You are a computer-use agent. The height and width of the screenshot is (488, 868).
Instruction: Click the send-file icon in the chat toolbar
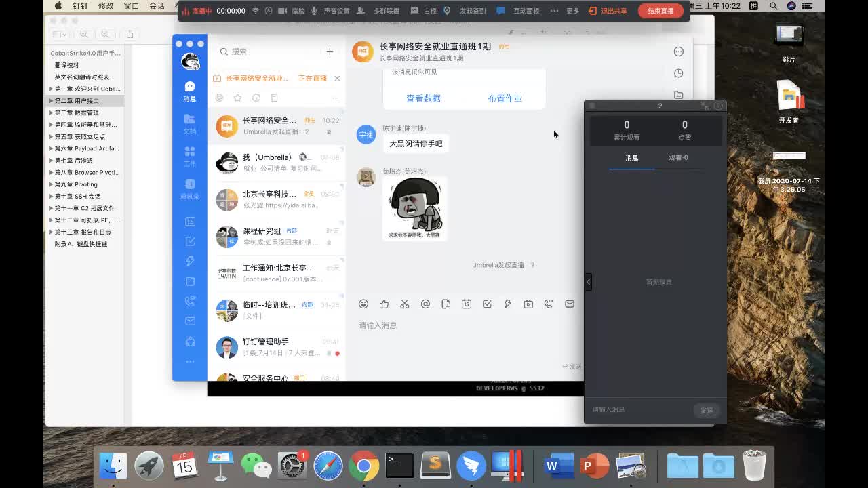(x=446, y=304)
